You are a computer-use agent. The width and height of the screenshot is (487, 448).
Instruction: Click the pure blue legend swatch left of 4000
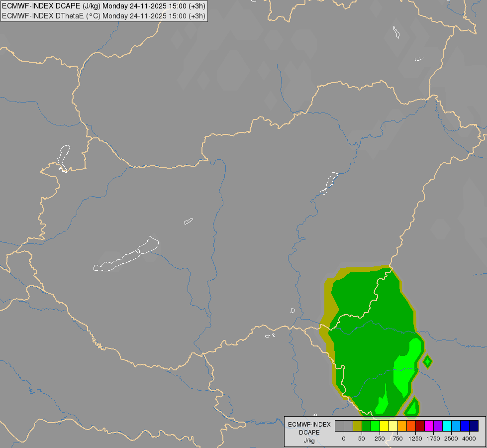[x=465, y=426]
